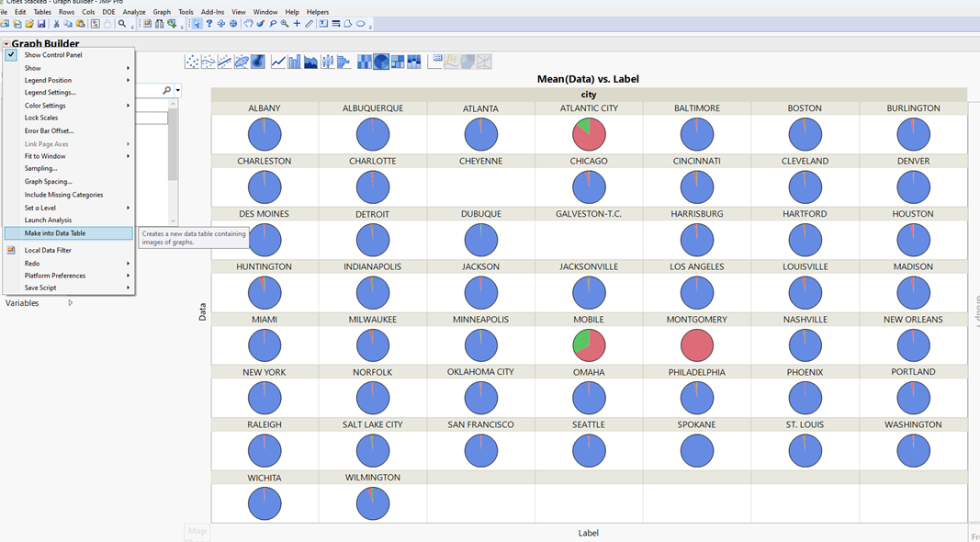Select the Treemap element icon

click(399, 61)
